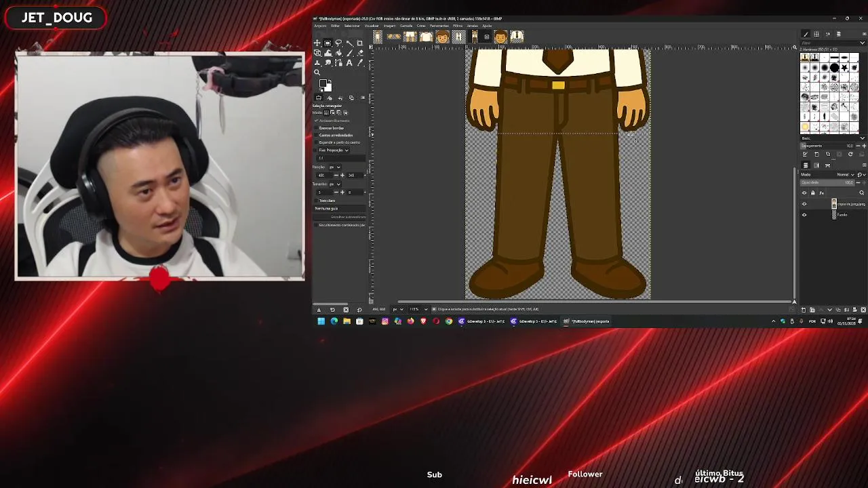Select the Smudge tool
The height and width of the screenshot is (488, 868).
[328, 62]
